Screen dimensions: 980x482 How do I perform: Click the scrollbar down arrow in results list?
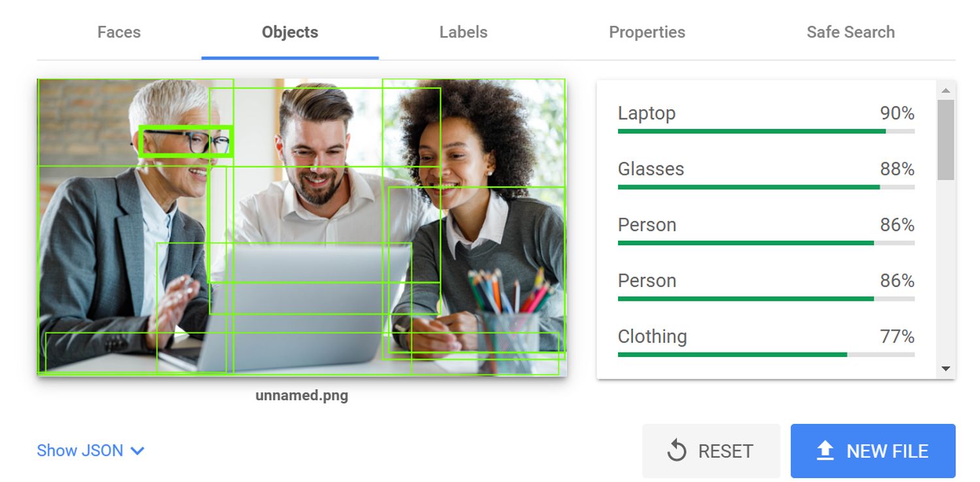(946, 369)
